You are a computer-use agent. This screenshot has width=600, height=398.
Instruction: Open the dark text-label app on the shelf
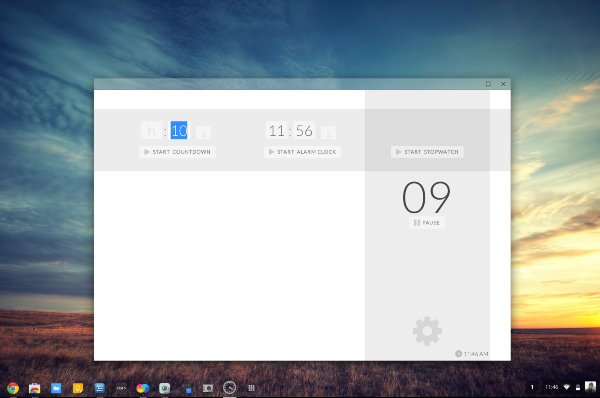coord(121,388)
